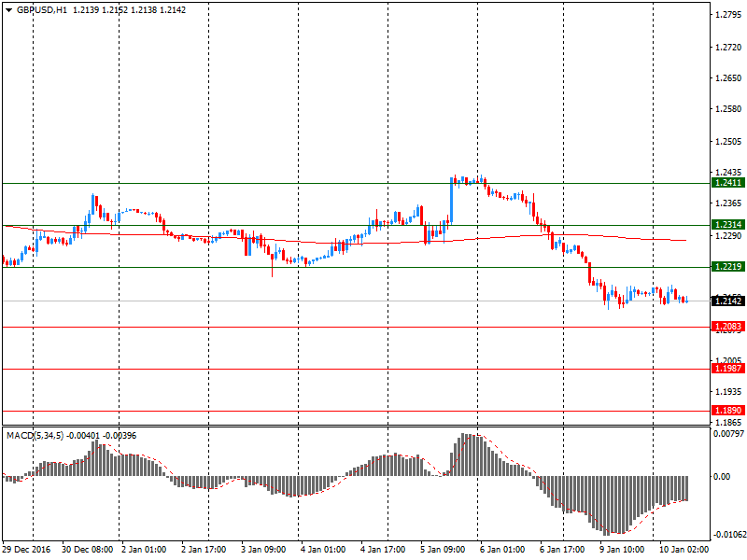Select the 1.2083 red support level label

pos(728,327)
